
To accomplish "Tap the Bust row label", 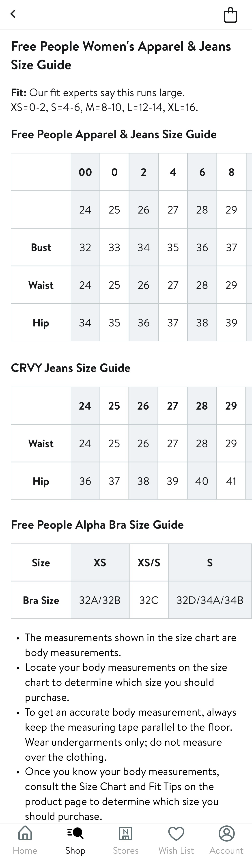I will click(x=41, y=247).
